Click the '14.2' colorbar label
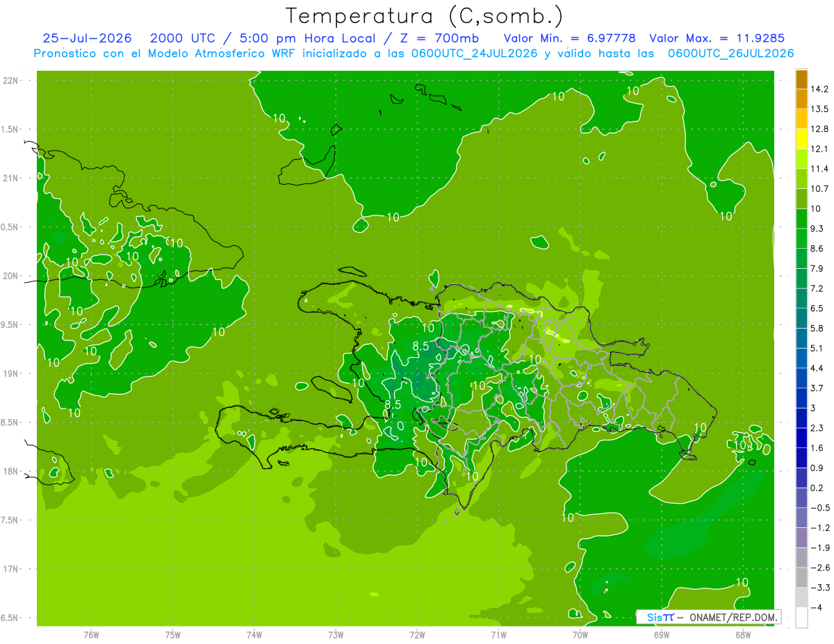 pyautogui.click(x=821, y=89)
